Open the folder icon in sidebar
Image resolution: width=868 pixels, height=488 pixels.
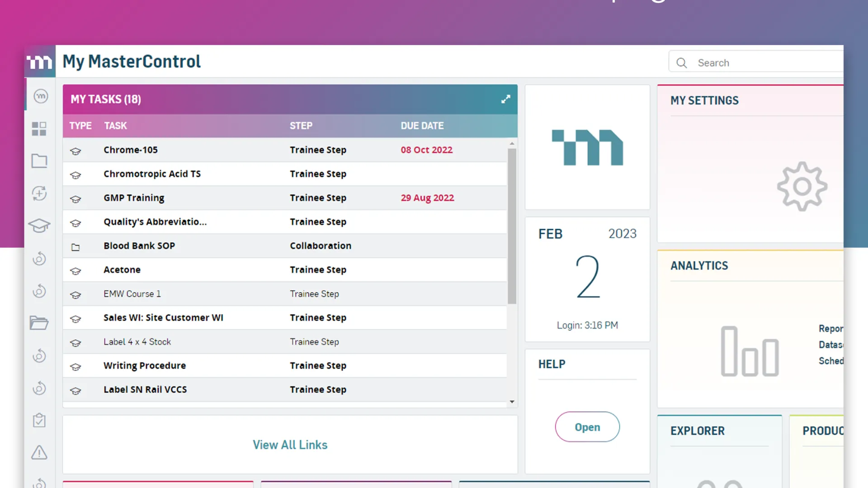[39, 161]
